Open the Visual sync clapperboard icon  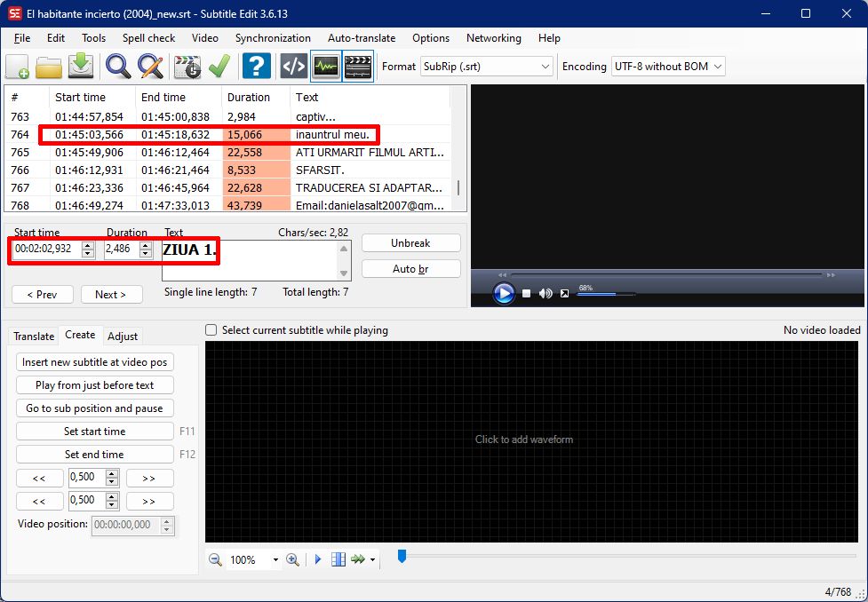[x=187, y=67]
